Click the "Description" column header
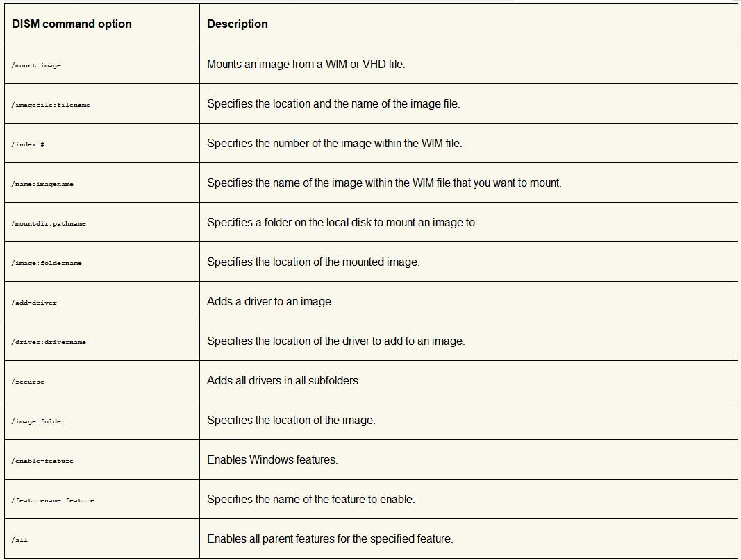The width and height of the screenshot is (741, 560). coord(237,24)
